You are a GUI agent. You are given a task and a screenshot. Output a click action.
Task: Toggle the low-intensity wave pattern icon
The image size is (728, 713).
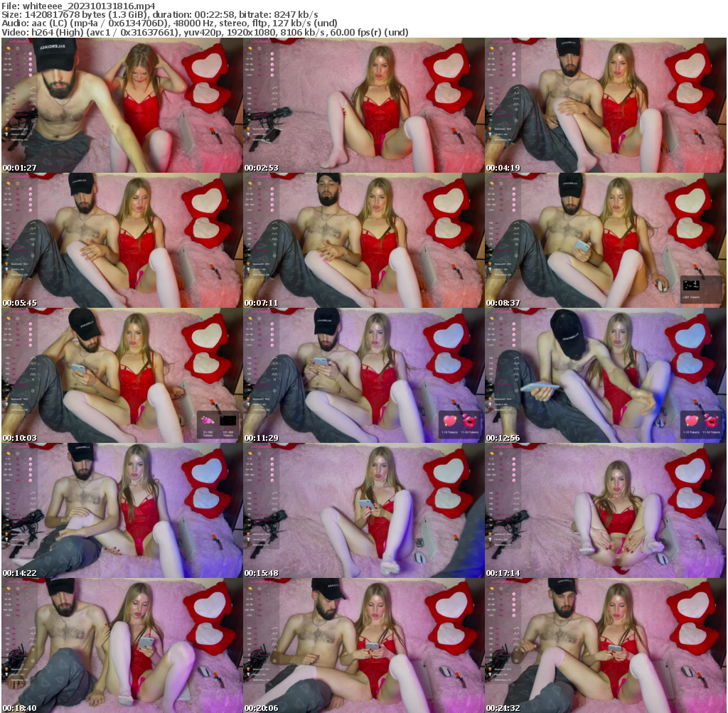33,88
